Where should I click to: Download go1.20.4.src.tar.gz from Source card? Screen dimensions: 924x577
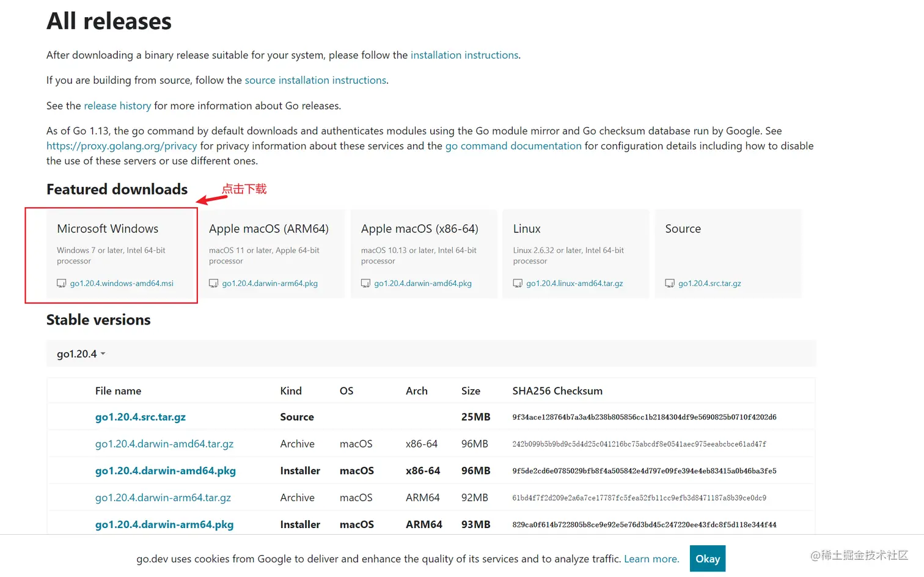click(x=710, y=284)
